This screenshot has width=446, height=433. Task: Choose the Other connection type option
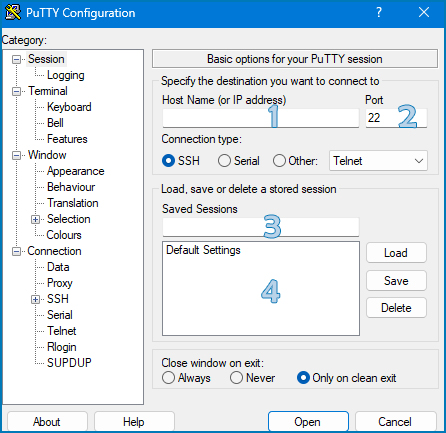click(279, 161)
